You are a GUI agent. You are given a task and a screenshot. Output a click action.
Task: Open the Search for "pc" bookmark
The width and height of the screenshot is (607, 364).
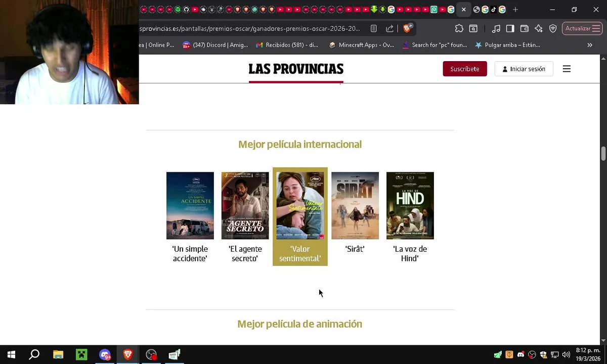435,45
